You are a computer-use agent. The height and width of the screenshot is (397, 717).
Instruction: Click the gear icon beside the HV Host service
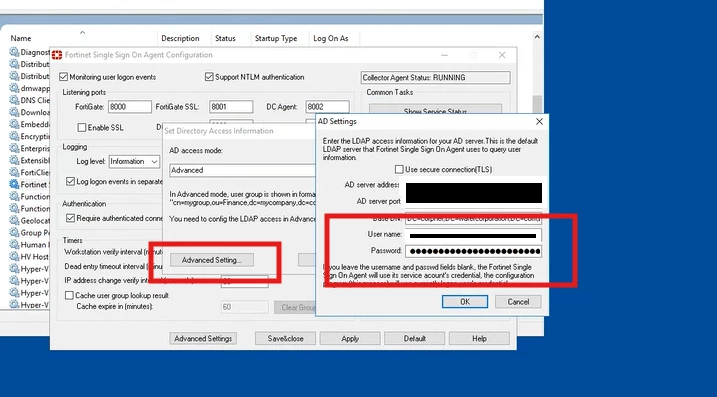point(14,256)
